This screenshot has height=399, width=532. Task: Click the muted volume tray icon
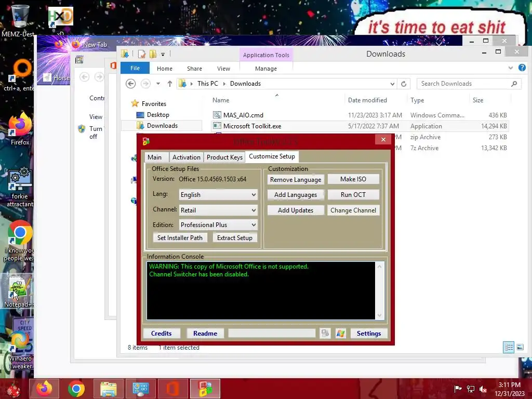(x=483, y=389)
